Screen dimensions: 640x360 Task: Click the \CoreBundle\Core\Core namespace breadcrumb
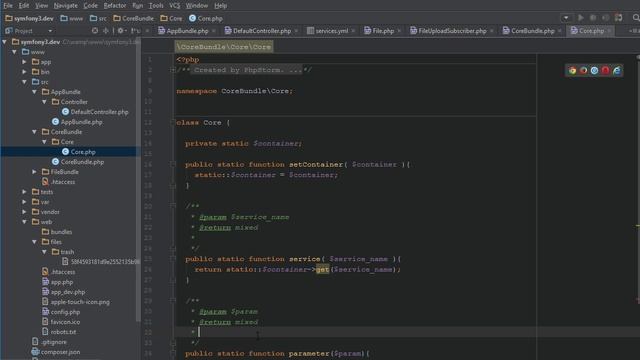(x=224, y=47)
